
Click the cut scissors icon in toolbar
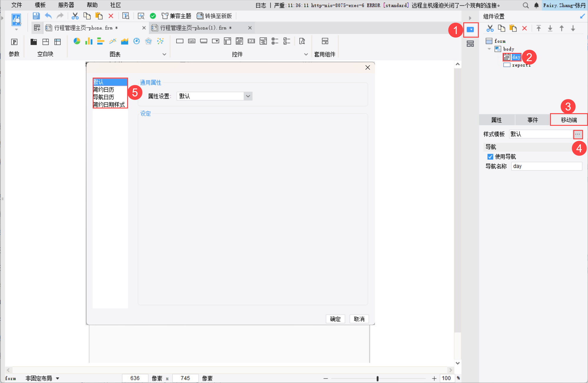pyautogui.click(x=75, y=16)
